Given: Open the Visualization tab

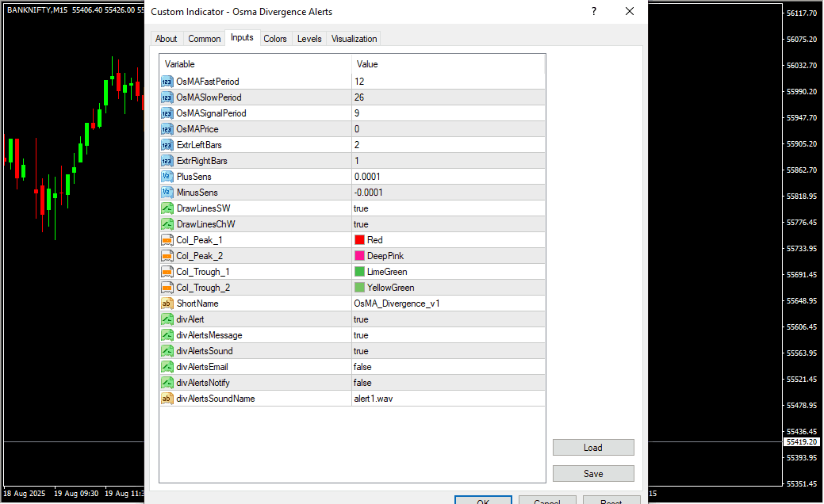Looking at the screenshot, I should pyautogui.click(x=355, y=39).
